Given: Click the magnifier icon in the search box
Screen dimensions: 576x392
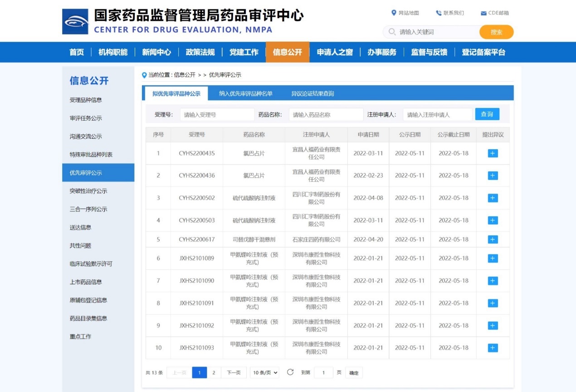Looking at the screenshot, I should pos(392,32).
